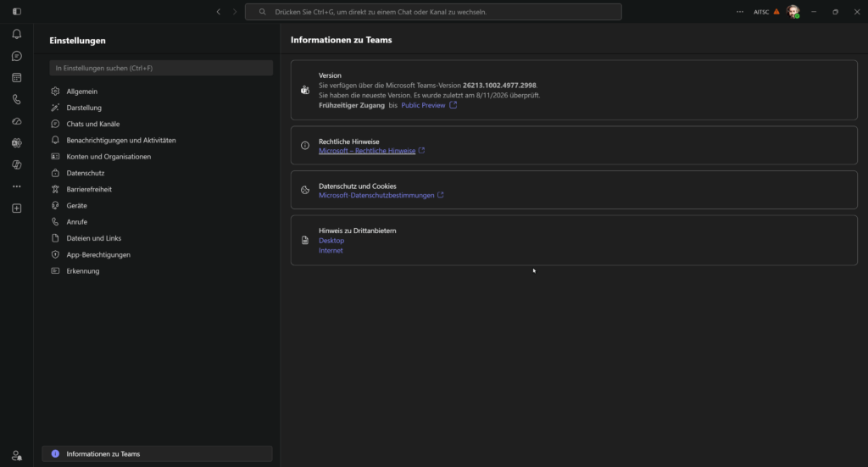Open settings and more ellipsis in title bar
Screen dimensions: 868x467
(740, 12)
